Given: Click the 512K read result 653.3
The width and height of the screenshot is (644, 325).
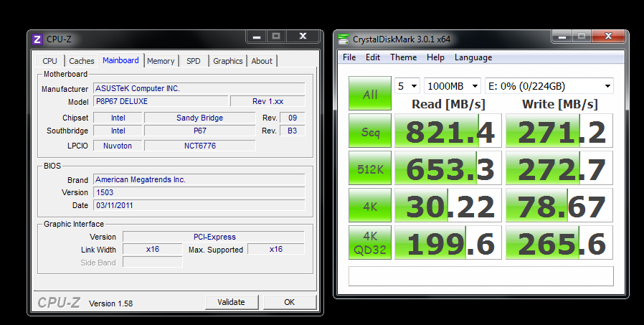Looking at the screenshot, I should click(448, 168).
